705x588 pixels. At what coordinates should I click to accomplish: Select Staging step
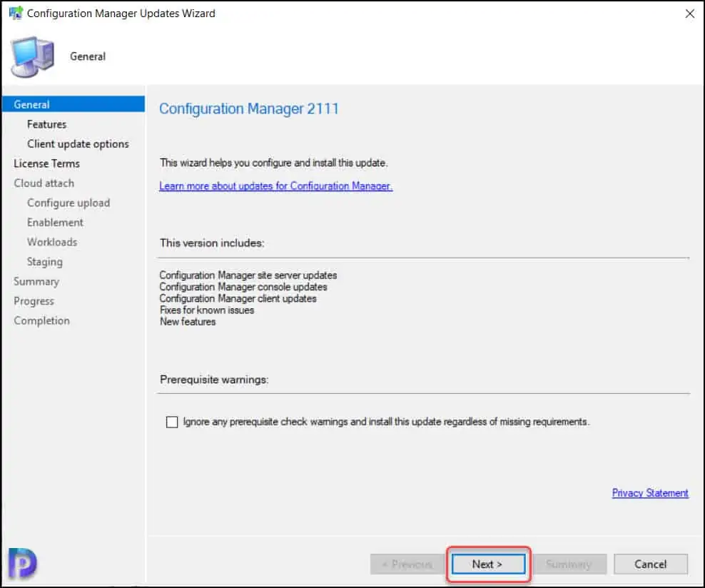tap(44, 262)
